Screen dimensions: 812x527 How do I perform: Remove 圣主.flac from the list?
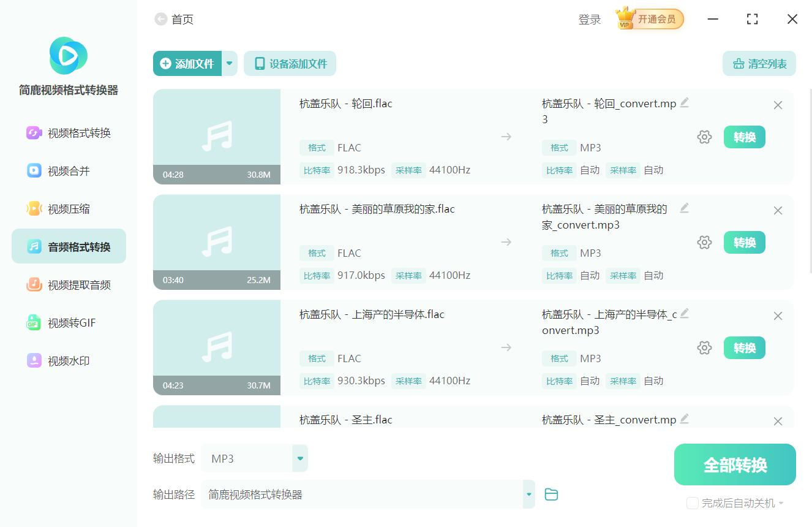click(x=778, y=422)
